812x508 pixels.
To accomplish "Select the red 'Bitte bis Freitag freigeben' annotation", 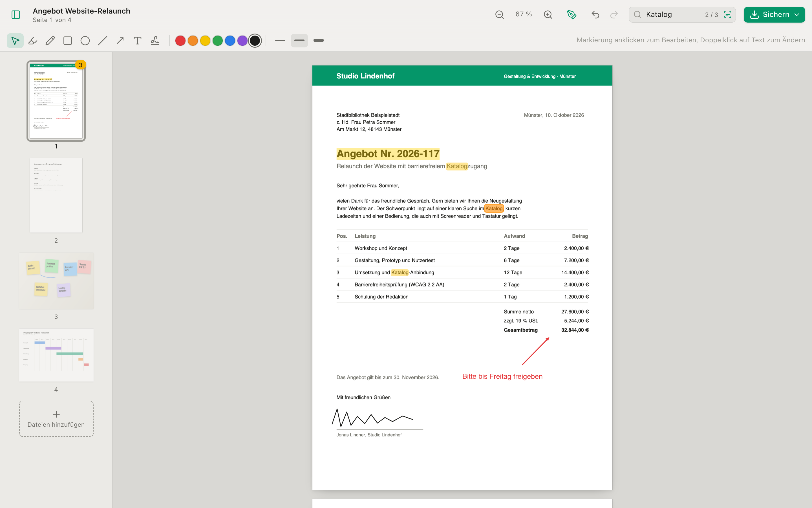I will pos(502,376).
